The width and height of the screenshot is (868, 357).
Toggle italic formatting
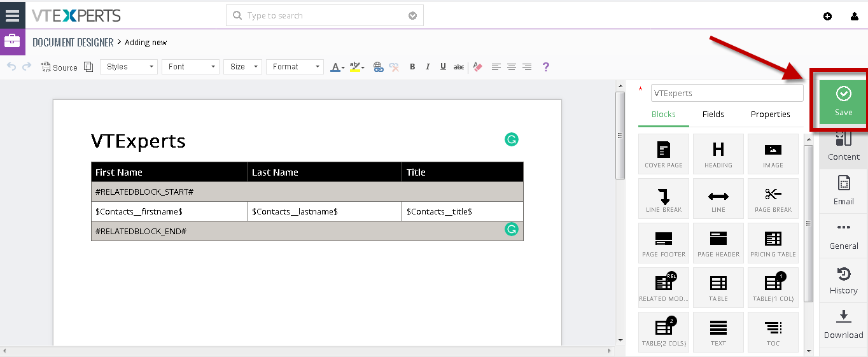pos(428,67)
